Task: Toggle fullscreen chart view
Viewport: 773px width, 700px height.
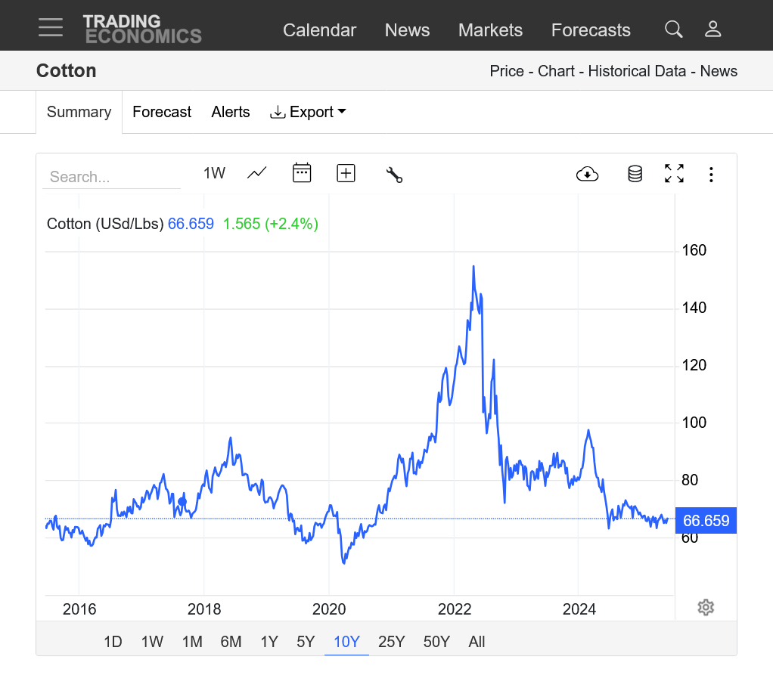Action: pos(674,173)
